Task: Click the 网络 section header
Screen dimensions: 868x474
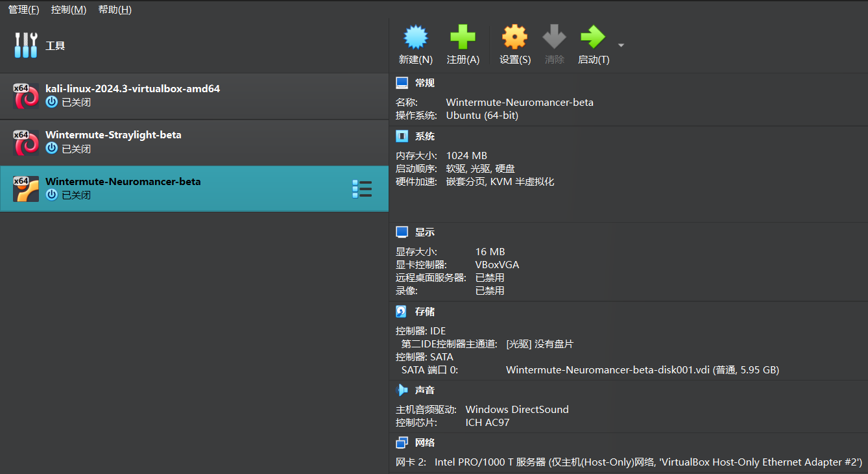Action: [425, 443]
